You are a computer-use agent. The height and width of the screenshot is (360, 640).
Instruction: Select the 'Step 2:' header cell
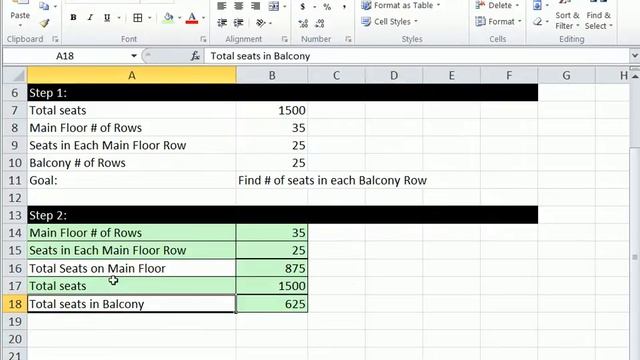131,215
